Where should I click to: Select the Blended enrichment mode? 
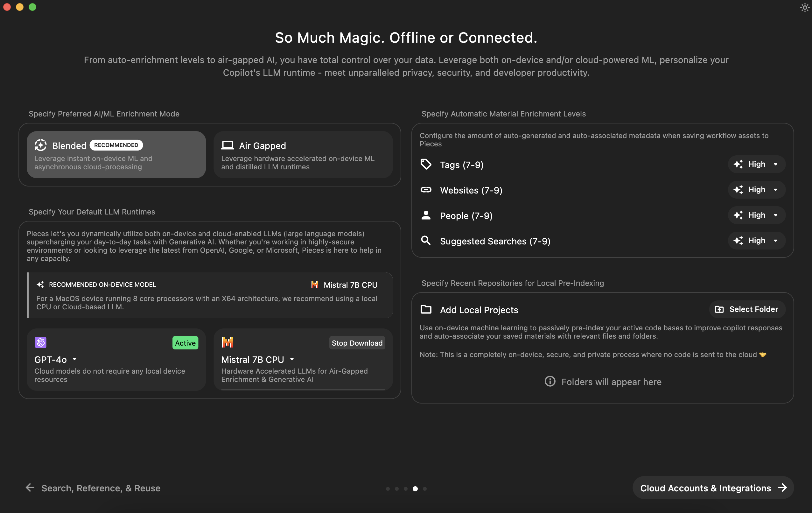point(116,155)
